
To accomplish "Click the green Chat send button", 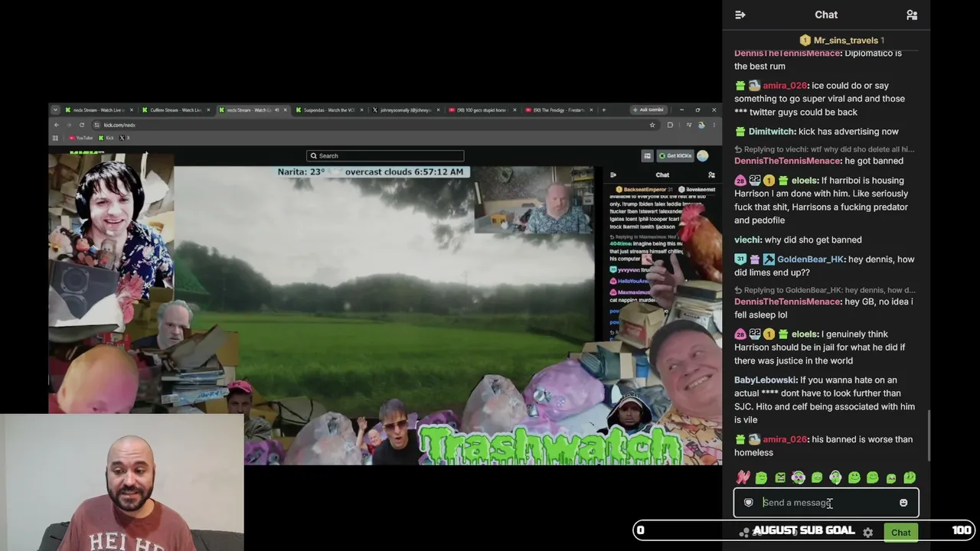I will coord(901,533).
